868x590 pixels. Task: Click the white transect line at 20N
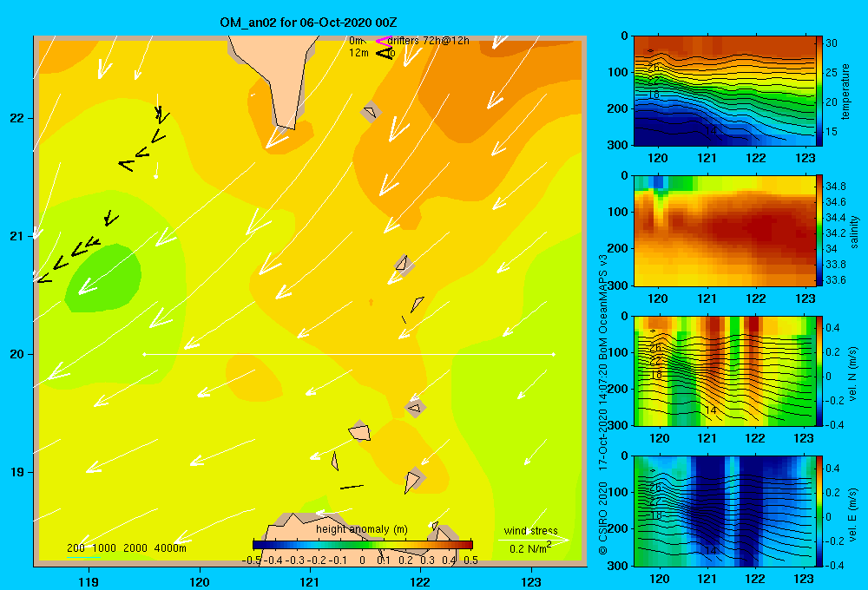tap(349, 354)
